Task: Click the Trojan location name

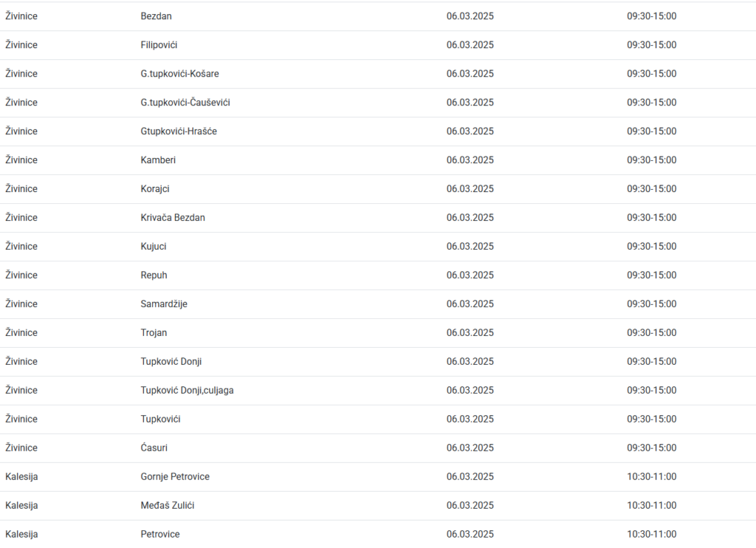Action: click(x=154, y=333)
